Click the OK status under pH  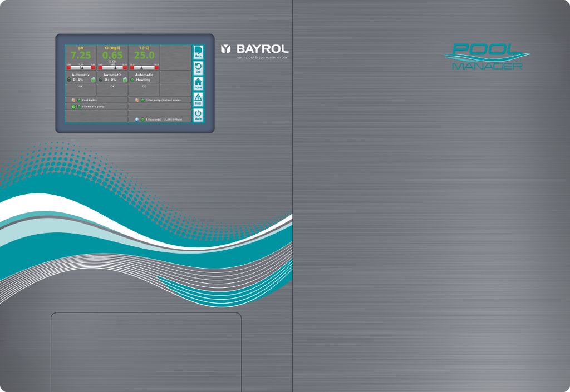pos(81,87)
